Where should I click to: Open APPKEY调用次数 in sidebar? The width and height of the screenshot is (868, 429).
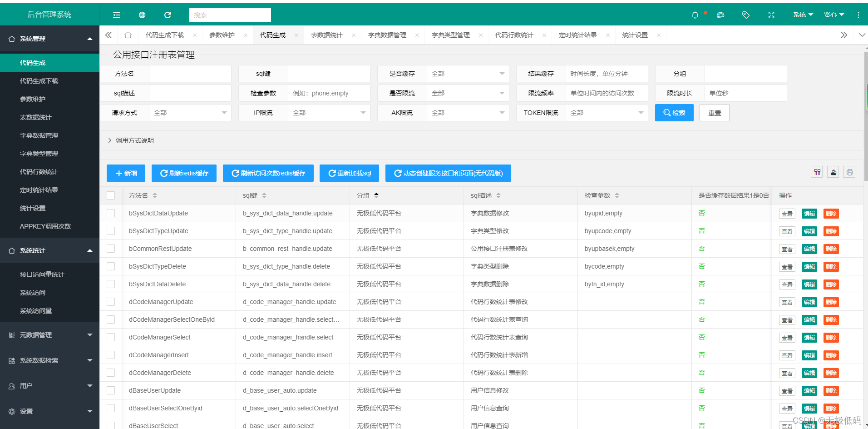pos(49,226)
